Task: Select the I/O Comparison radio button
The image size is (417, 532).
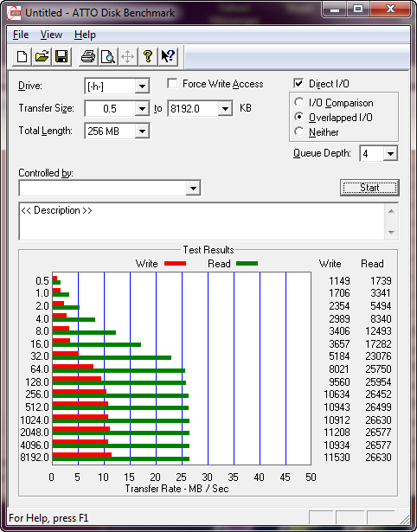Action: pyautogui.click(x=299, y=102)
